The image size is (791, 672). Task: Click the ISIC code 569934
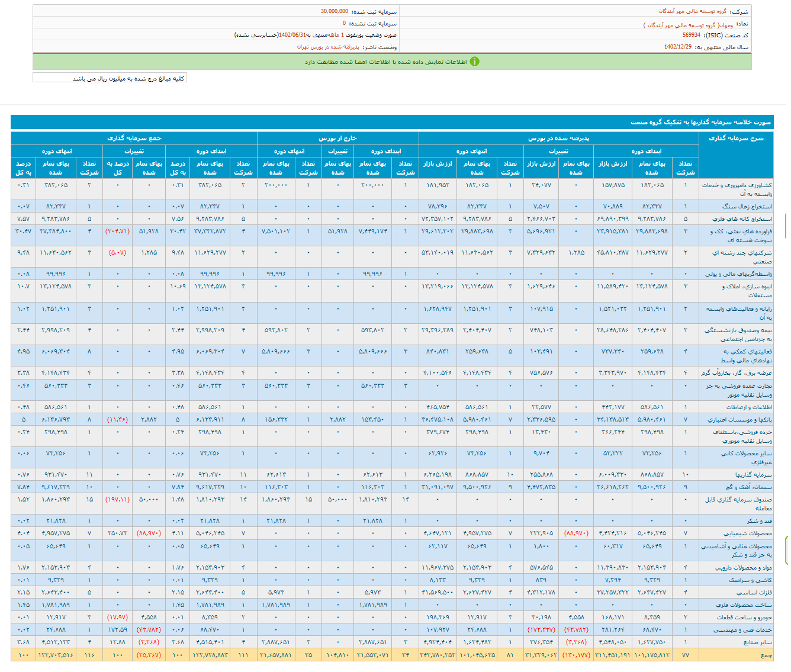point(691,36)
